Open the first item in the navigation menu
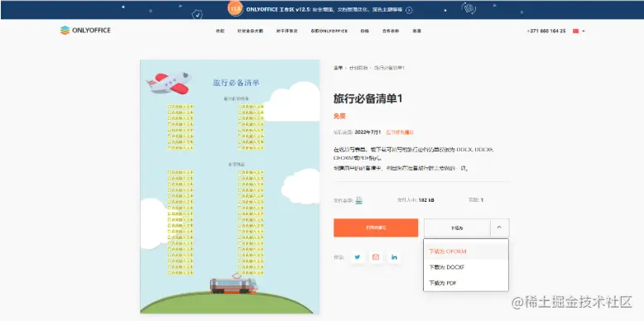This screenshot has width=644, height=321. [x=220, y=31]
